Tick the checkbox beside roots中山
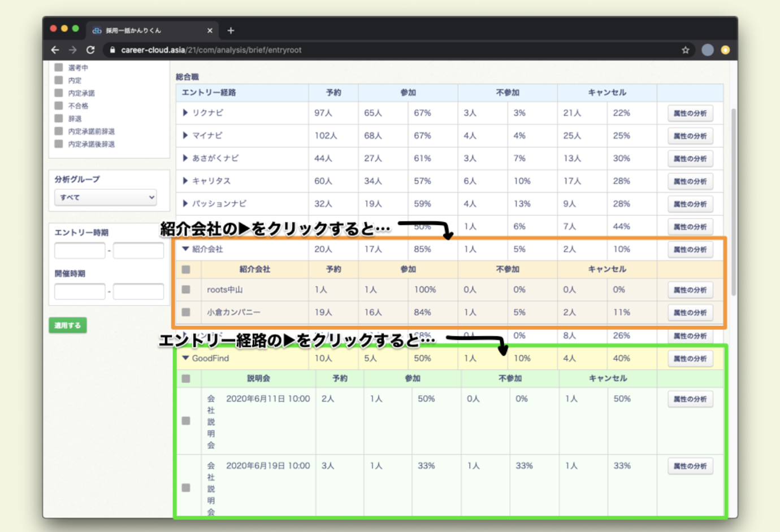780x532 pixels. (x=186, y=290)
